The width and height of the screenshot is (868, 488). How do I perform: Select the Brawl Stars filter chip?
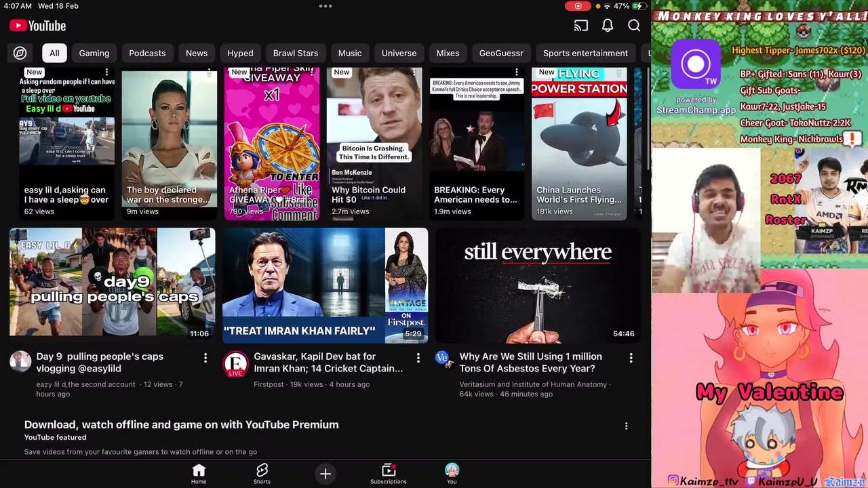[296, 53]
